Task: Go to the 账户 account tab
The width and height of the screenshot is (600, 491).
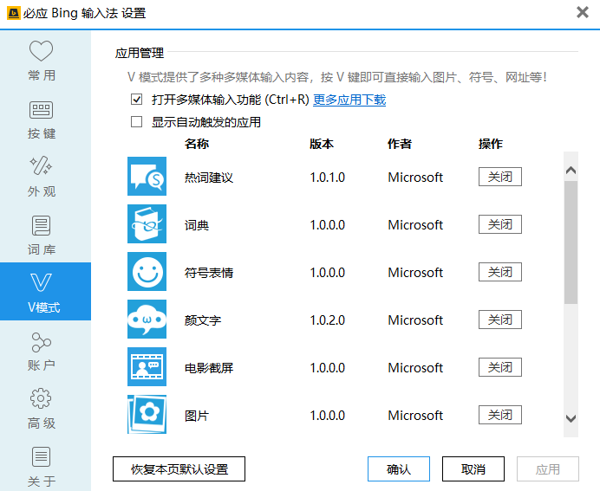Action: point(42,351)
